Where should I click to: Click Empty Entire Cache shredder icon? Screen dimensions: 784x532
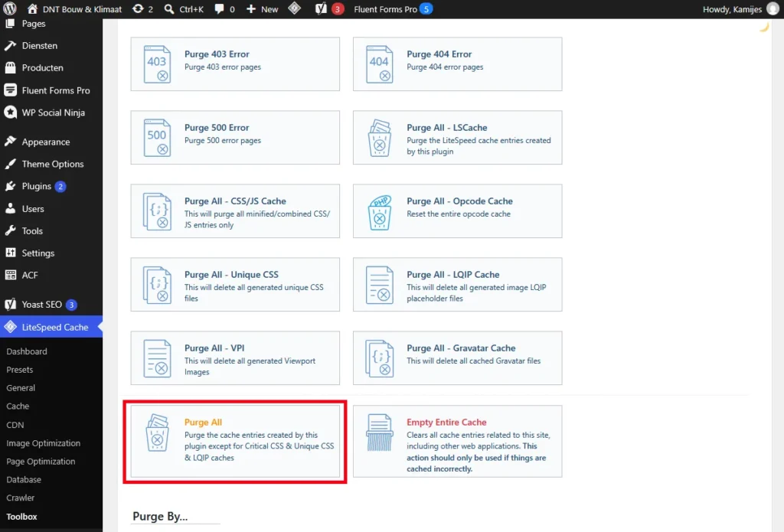pyautogui.click(x=380, y=432)
